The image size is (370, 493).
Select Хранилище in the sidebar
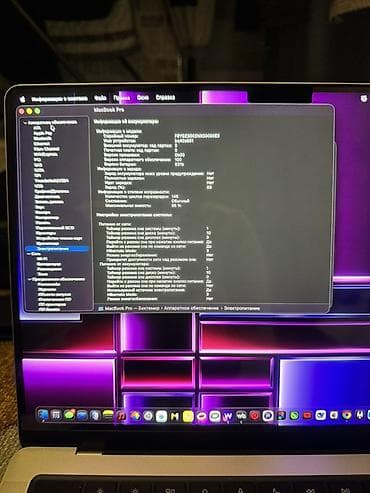coord(47,244)
